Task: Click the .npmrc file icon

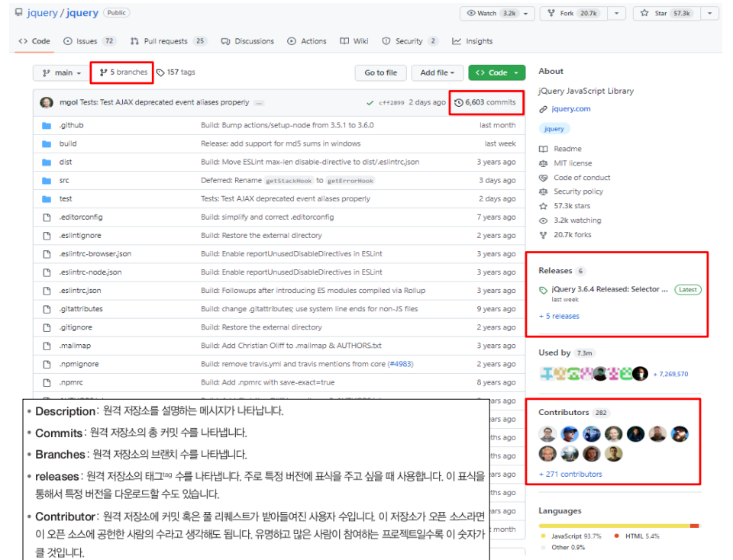Action: (47, 382)
